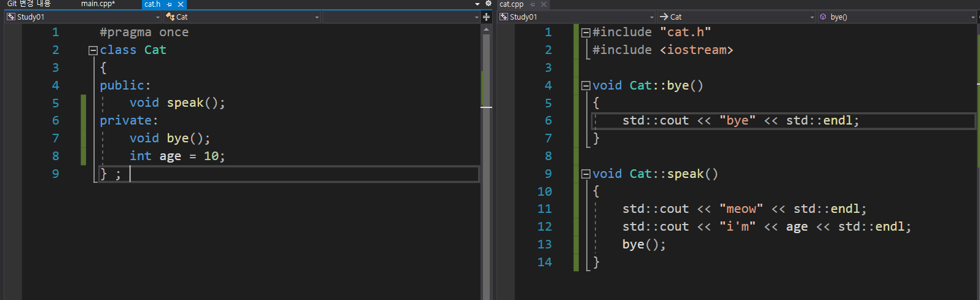Click '#pragma once' on line 1
Image resolution: width=980 pixels, height=300 pixels.
[144, 33]
